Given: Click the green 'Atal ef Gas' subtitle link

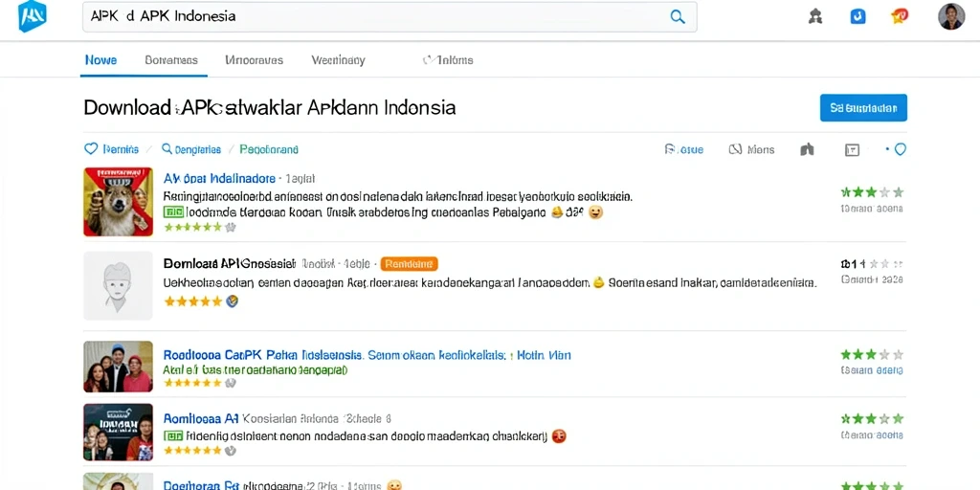Looking at the screenshot, I should click(x=255, y=369).
